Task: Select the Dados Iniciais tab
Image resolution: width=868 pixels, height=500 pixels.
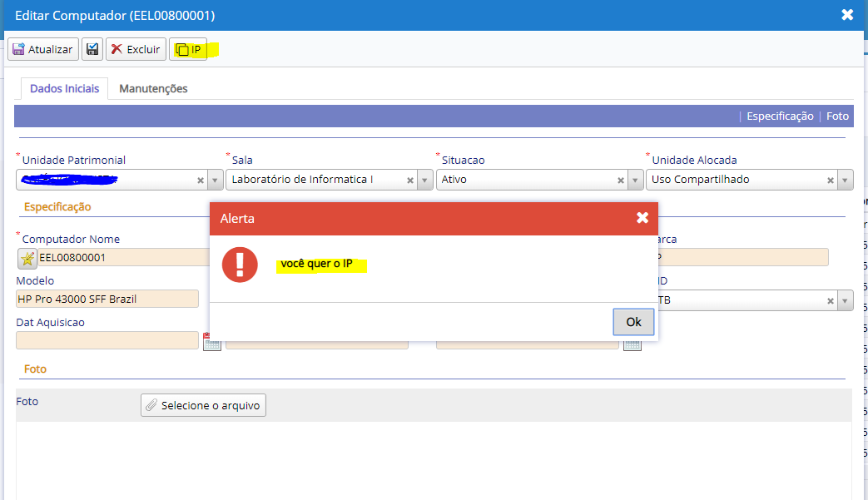Action: (64, 86)
